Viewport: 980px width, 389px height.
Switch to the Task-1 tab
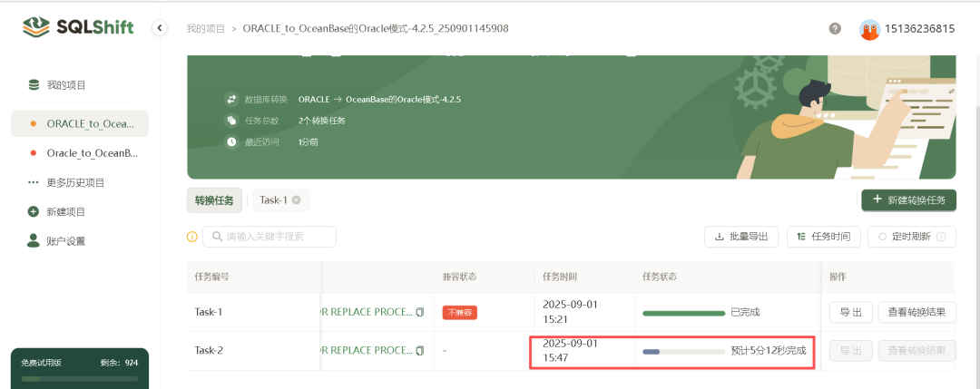(273, 200)
